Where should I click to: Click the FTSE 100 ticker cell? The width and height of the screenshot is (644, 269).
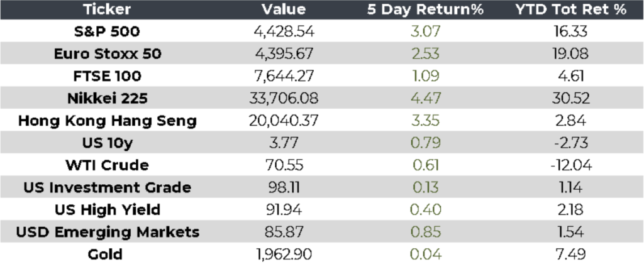pyautogui.click(x=108, y=75)
